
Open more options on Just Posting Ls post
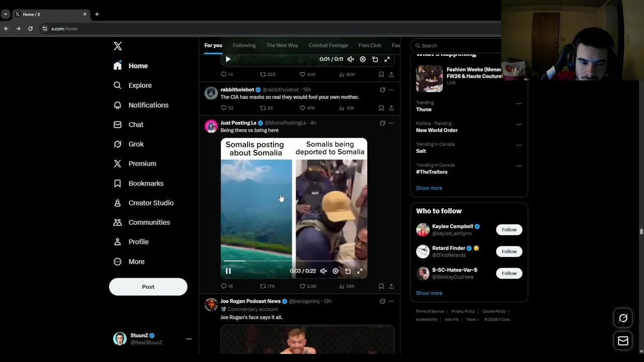coord(391,123)
